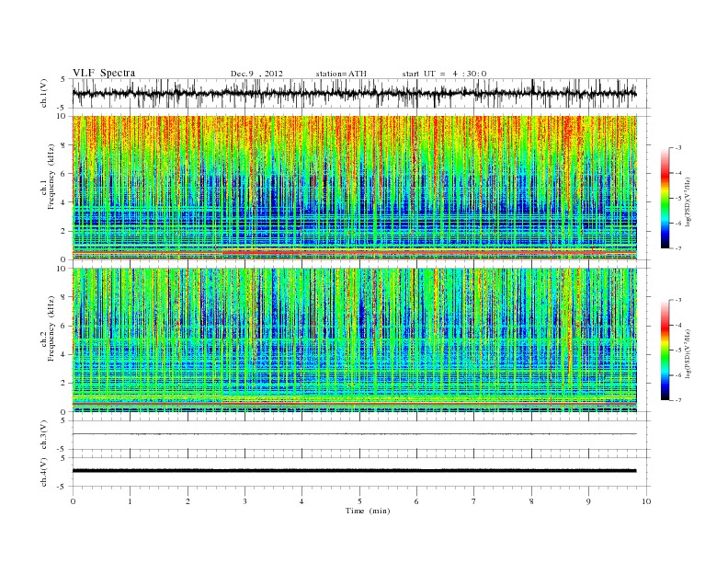The image size is (728, 563).
Task: Click the "VLF Spectra" title text
Action: [104, 73]
